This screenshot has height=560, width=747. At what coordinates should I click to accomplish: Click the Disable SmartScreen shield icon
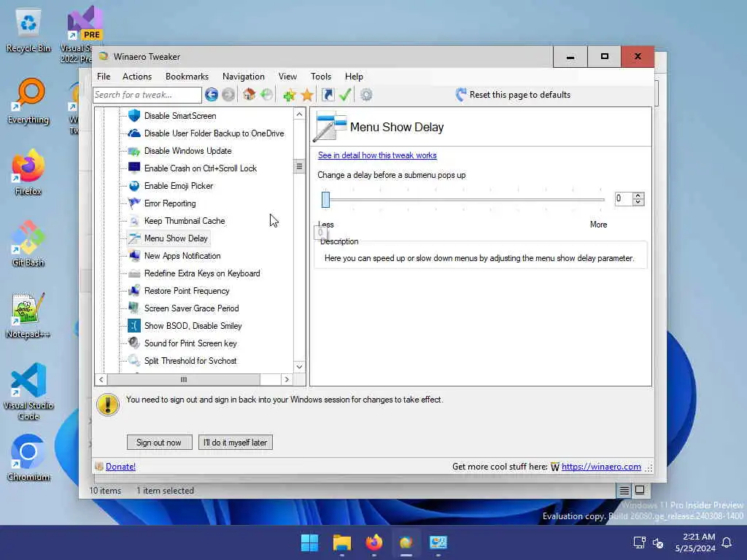(134, 116)
